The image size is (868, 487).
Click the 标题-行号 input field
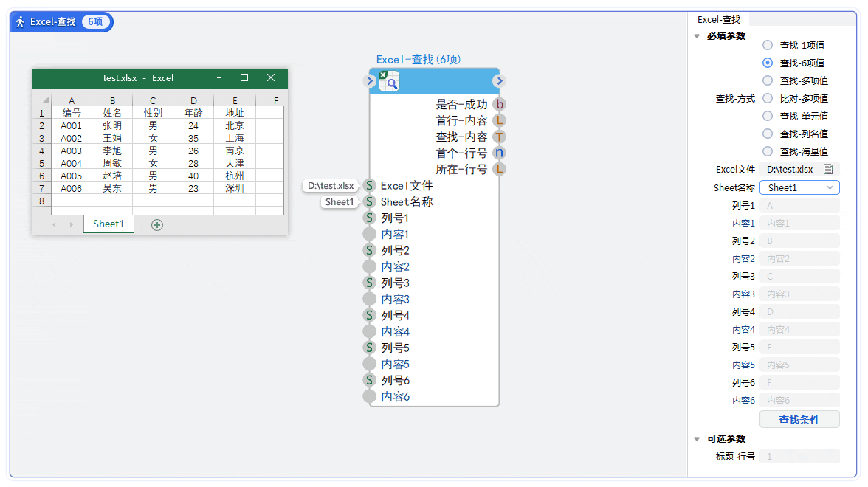coord(799,457)
